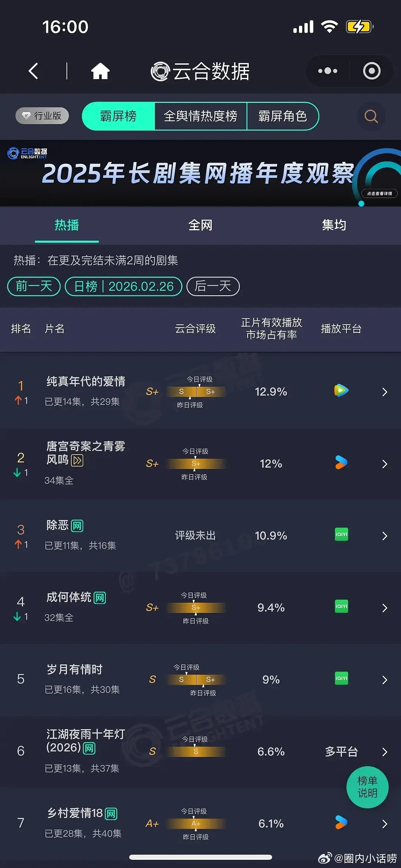Tap the 行业版 diamond badge
Screen dimensions: 401x868
[x=42, y=116]
